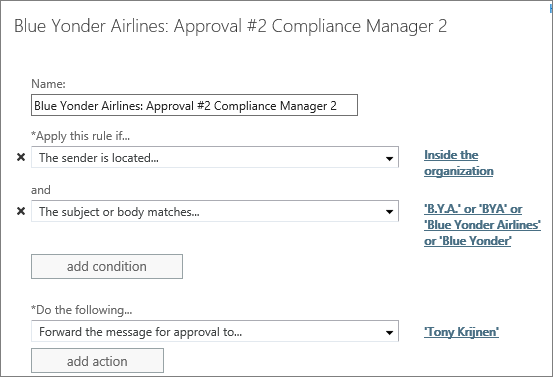Click the 'and' text between the two conditions
Viewport: 553px width, 377px height.
pos(41,190)
